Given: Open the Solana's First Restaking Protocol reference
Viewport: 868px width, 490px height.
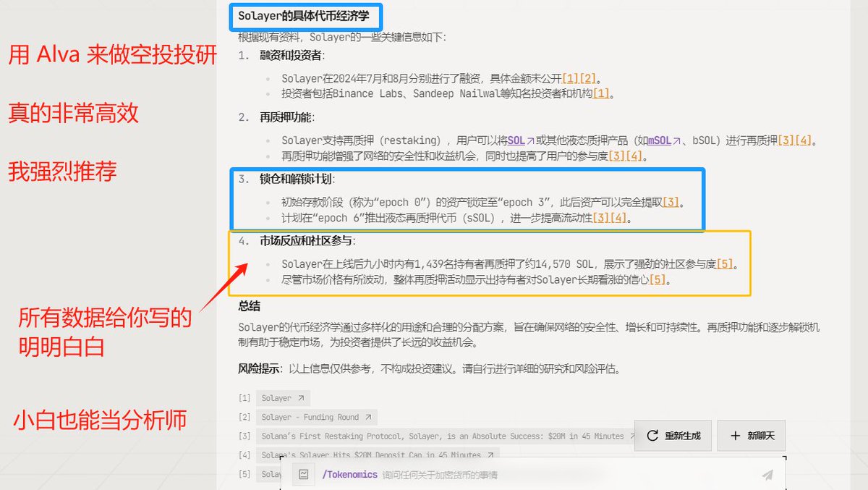Looking at the screenshot, I should 447,436.
